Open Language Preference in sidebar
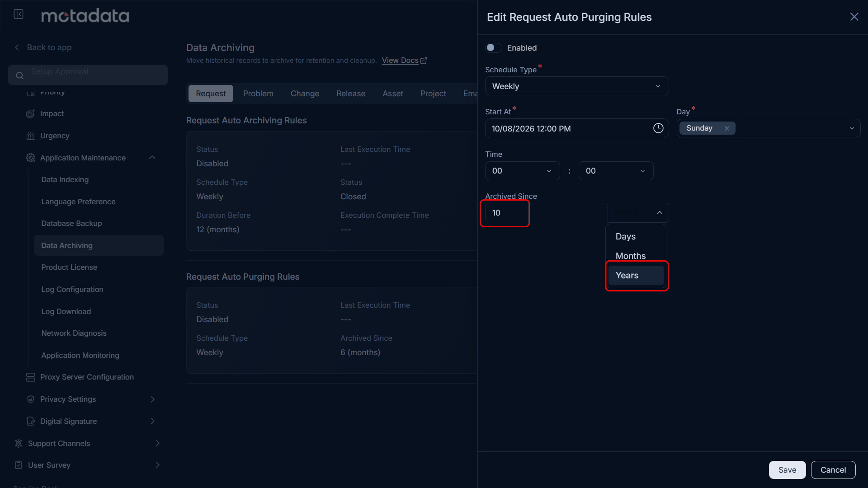Screen dimensions: 868x488 click(x=78, y=202)
